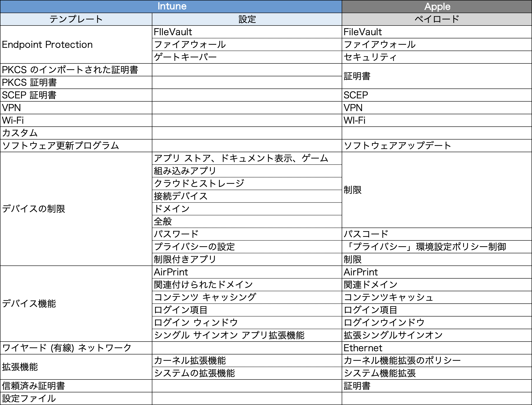
Task: Select the カーネル拡張機能 setting cell
Action: click(190, 360)
